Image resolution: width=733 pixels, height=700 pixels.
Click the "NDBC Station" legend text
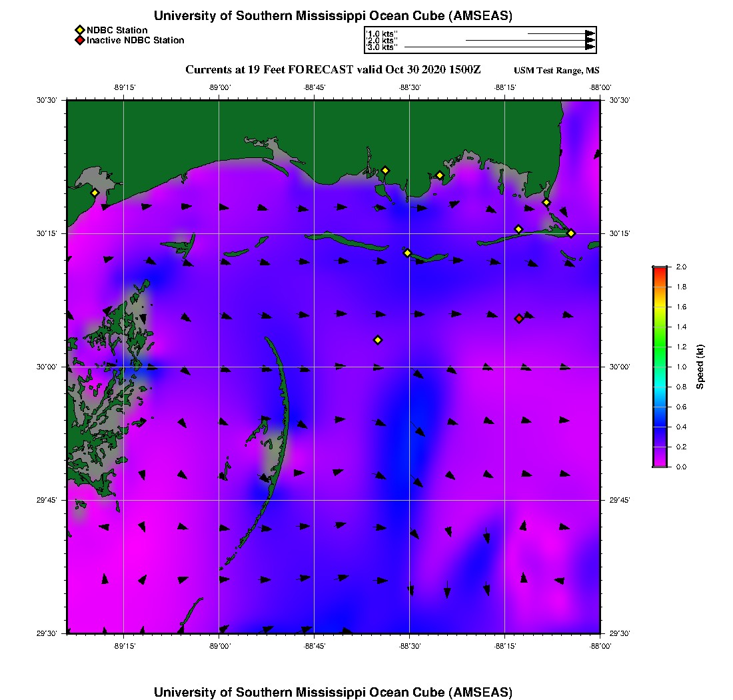[117, 30]
